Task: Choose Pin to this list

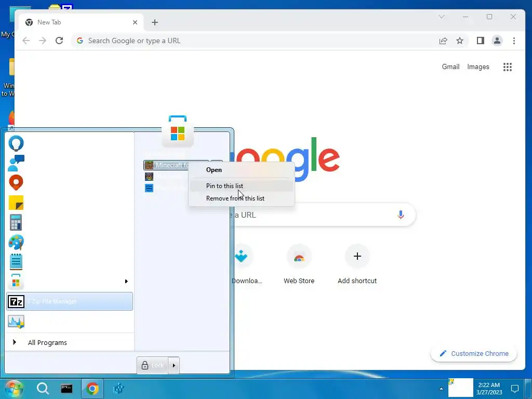Action: (241, 186)
